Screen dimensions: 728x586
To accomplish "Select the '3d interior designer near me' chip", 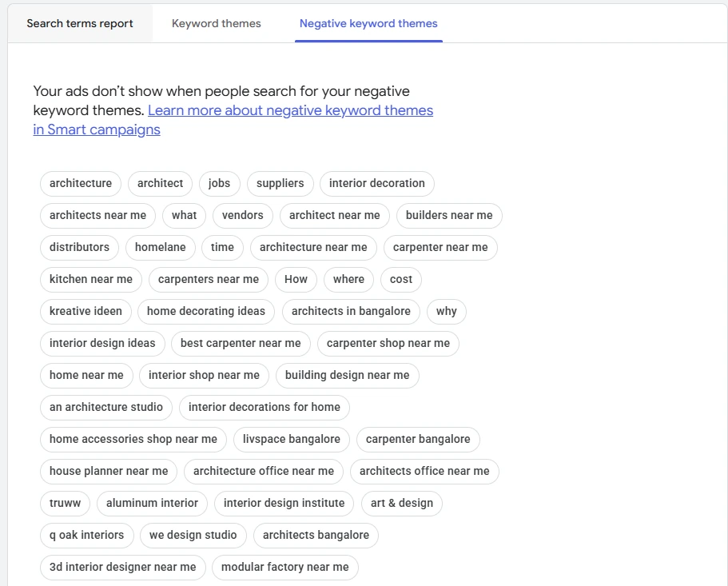I will [x=122, y=568].
